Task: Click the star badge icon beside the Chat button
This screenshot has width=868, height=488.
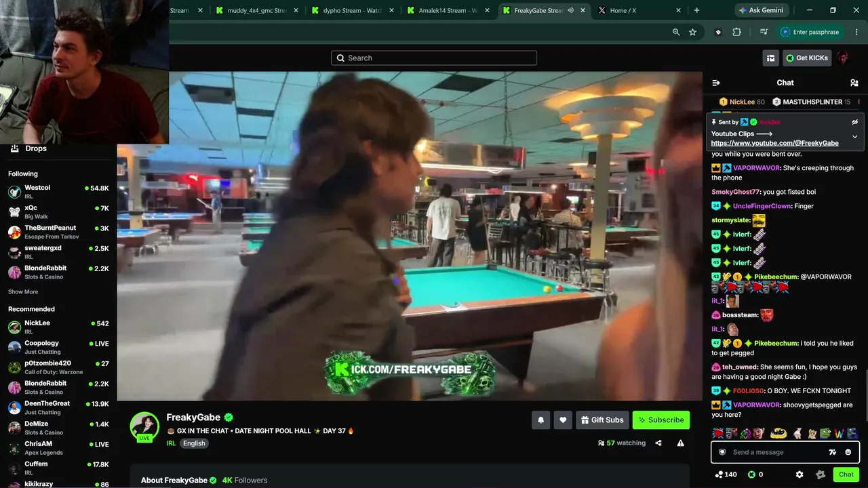Action: click(x=821, y=474)
